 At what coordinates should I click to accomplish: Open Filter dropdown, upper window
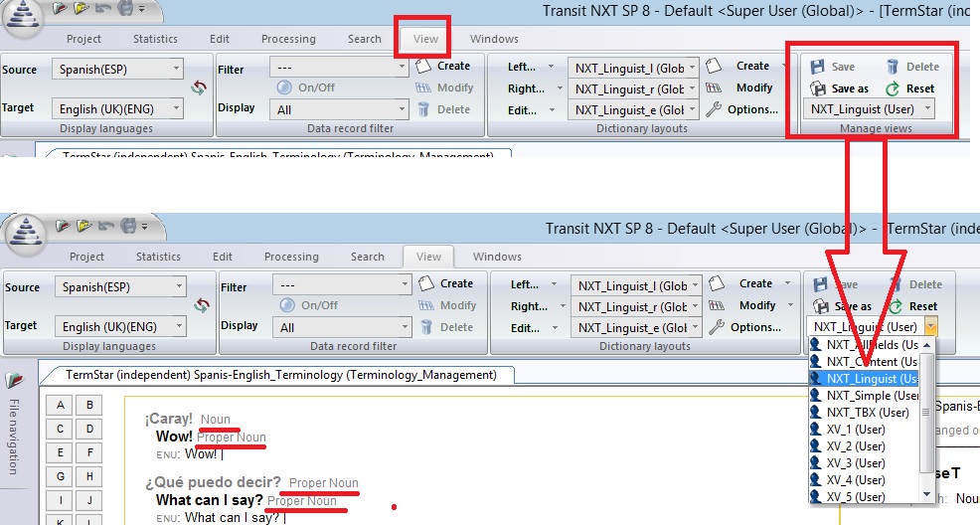point(402,67)
